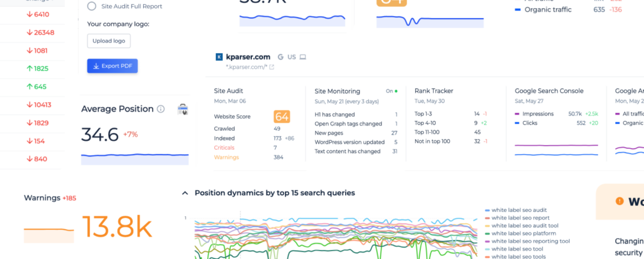Click the Warnings total 13.8k

tap(117, 227)
